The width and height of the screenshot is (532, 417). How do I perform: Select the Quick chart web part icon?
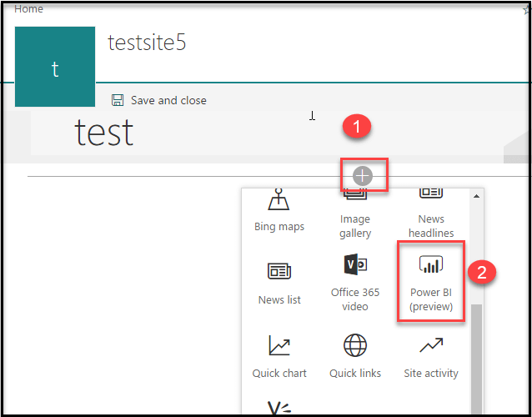pos(279,345)
